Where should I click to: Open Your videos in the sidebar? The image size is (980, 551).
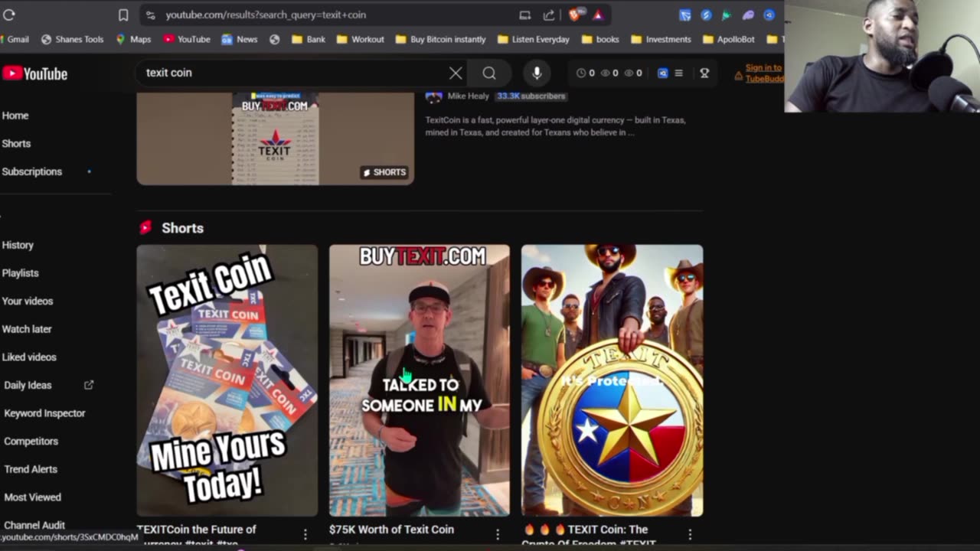click(x=28, y=301)
